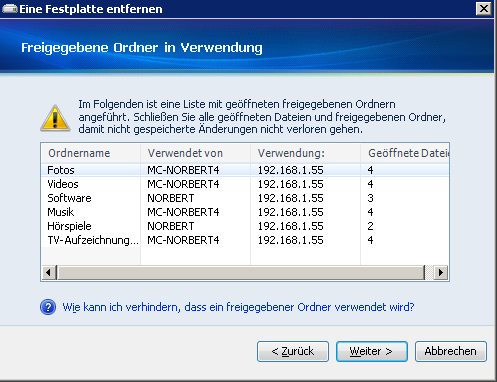Screen dimensions: 497x382
Task: Click the blue question mark help icon
Action: (48, 307)
